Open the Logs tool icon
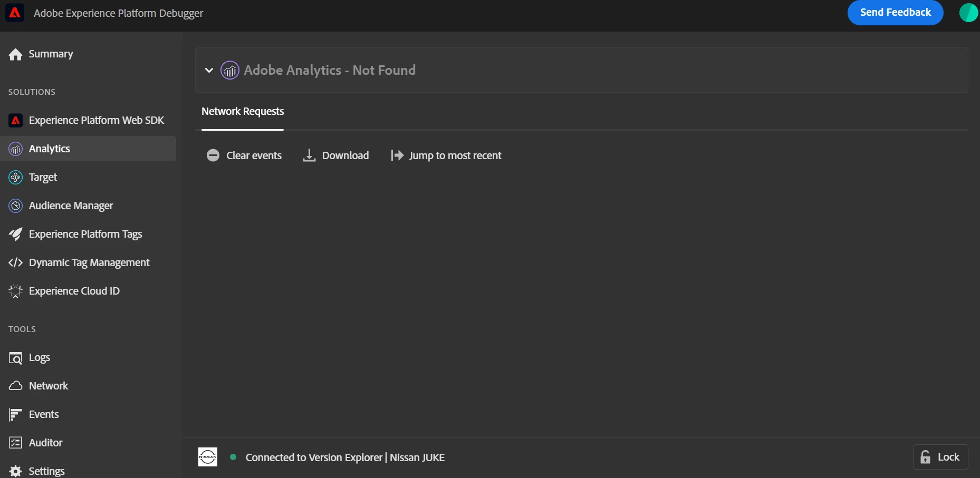980x478 pixels. (x=16, y=358)
